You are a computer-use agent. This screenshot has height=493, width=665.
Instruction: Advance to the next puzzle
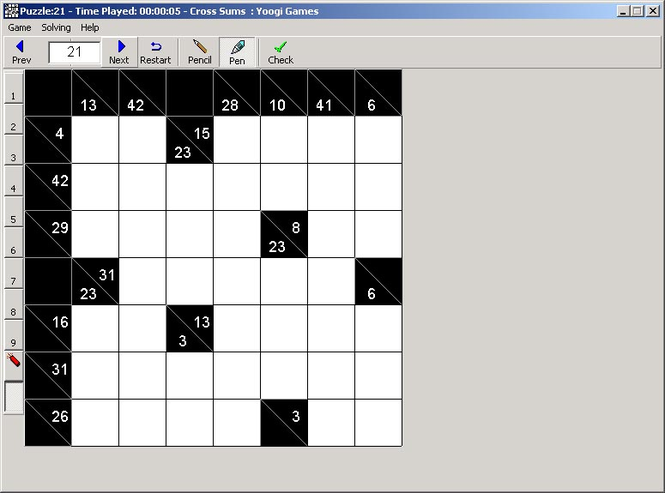119,52
